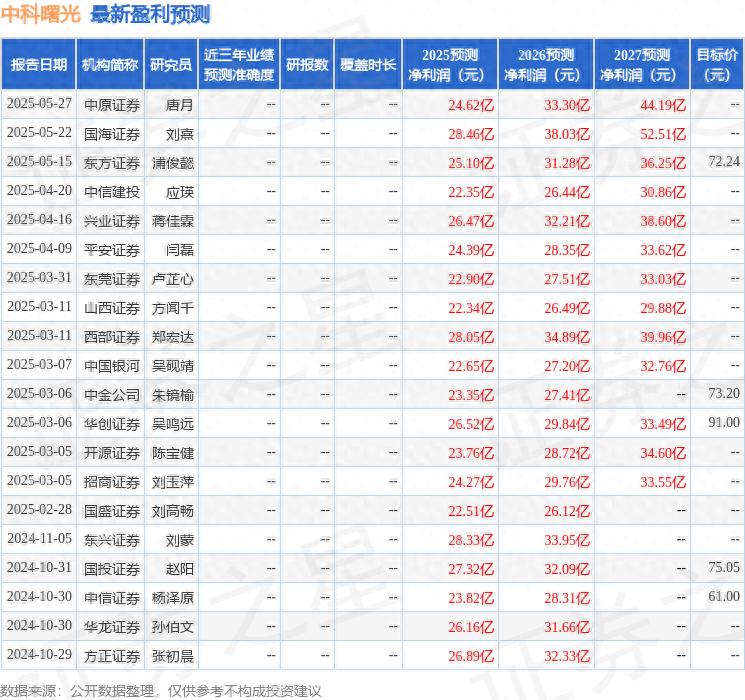Select the 山西证券 institution cell
The image size is (745, 700).
pyautogui.click(x=112, y=308)
